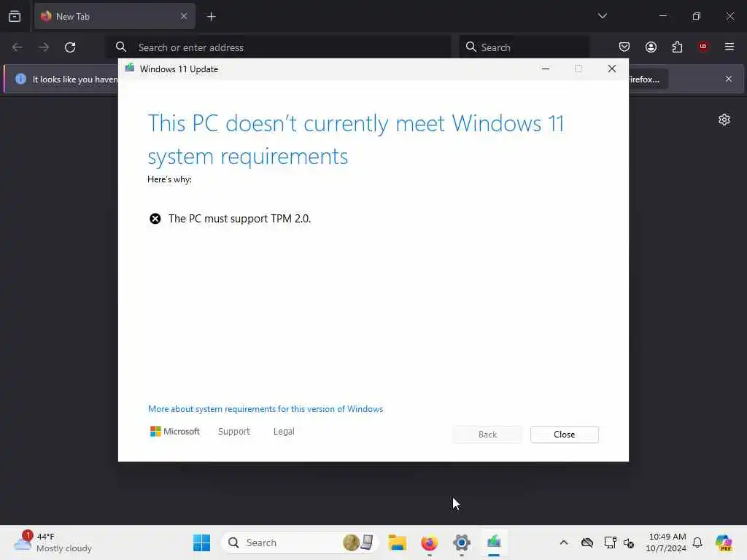Click the muted volume tray icon
This screenshot has height=560, width=747.
(629, 542)
